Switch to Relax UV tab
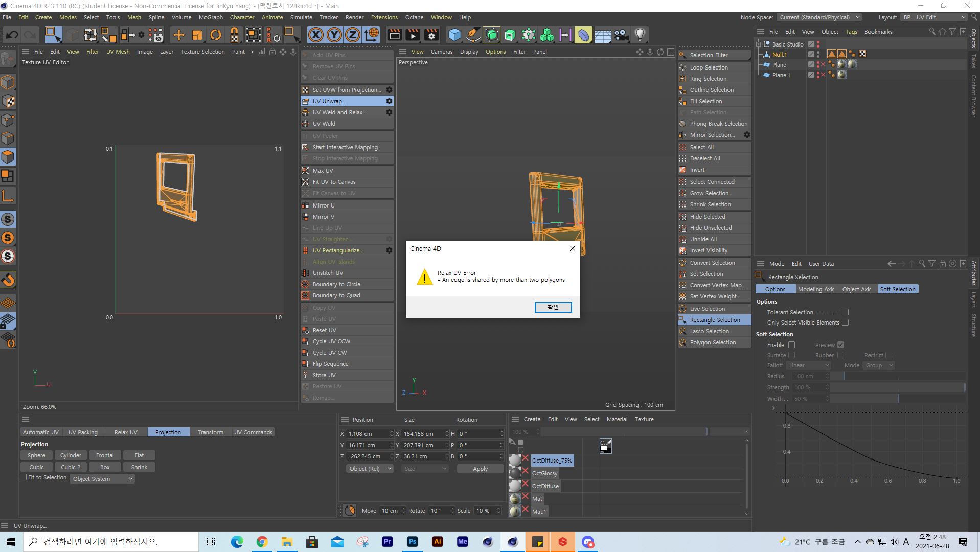980x552 pixels. coord(126,432)
